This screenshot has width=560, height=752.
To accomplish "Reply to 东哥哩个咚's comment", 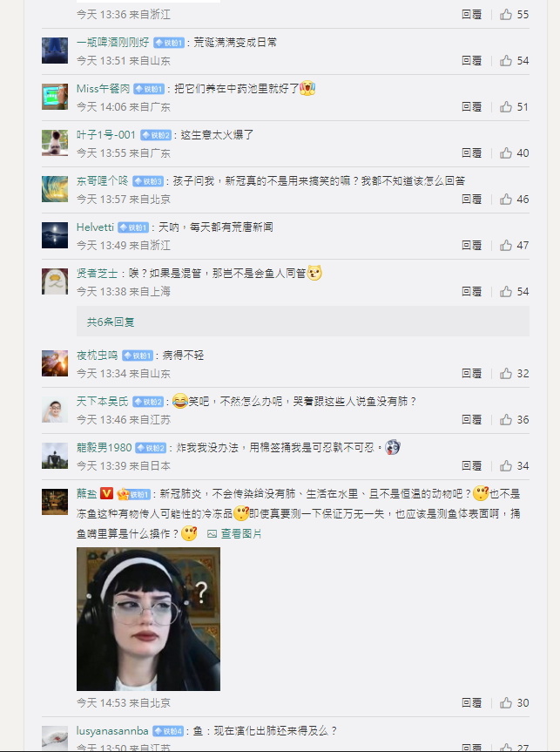I will pyautogui.click(x=471, y=199).
